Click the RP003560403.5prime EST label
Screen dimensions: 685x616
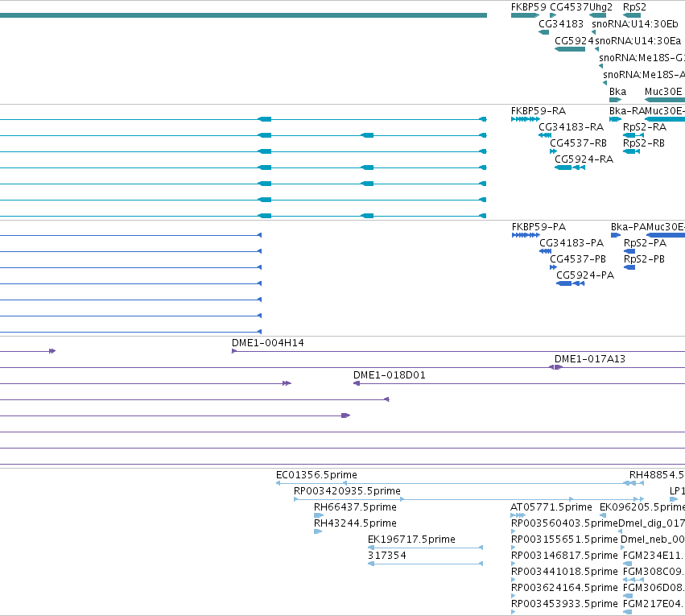564,524
